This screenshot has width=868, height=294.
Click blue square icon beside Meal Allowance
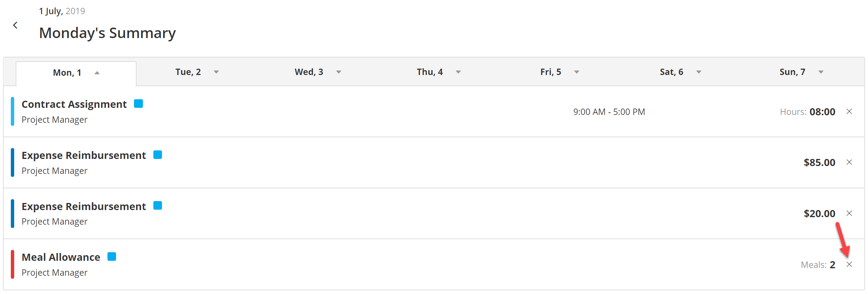[x=112, y=257]
